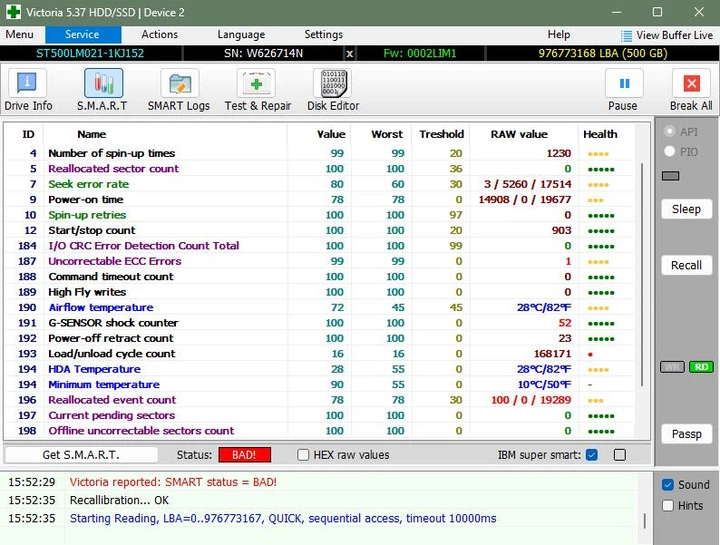Open the Service menu

tap(82, 34)
